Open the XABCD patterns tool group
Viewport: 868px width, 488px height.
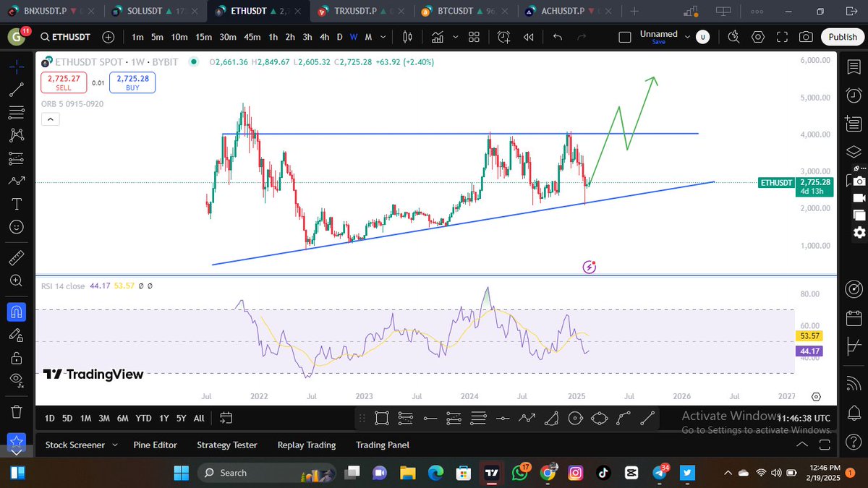17,134
